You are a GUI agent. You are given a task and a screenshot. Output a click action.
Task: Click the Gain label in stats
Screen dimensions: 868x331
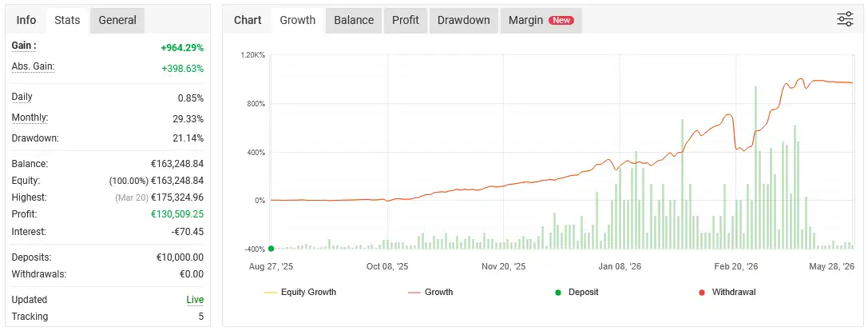click(24, 46)
